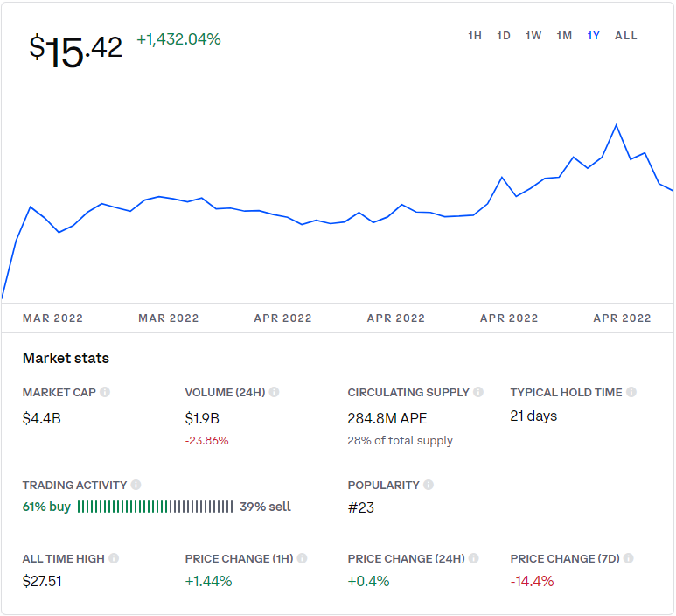Screen dimensions: 676x616
Task: Click the first MAR 2022 axis label
Action: (52, 318)
